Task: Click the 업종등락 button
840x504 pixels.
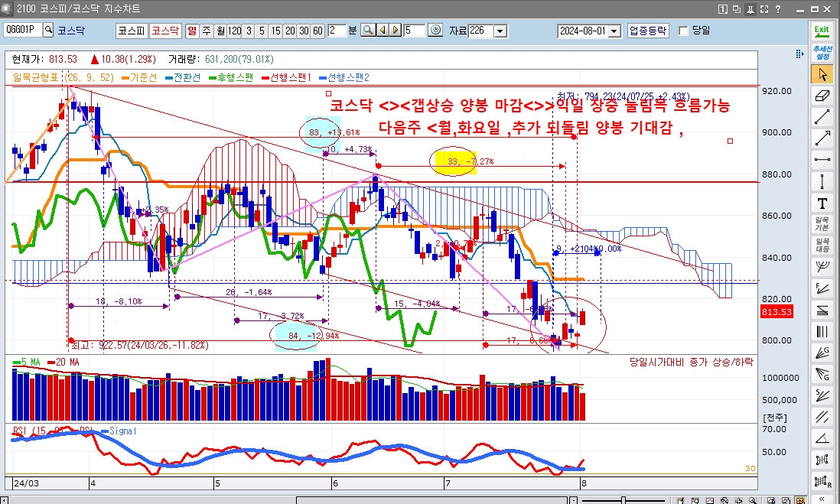Action: pos(648,31)
